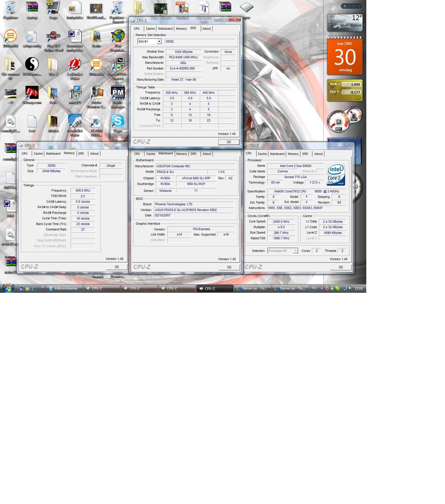Click the NO language indicator
The width and height of the screenshot is (445, 504).
tap(314, 288)
